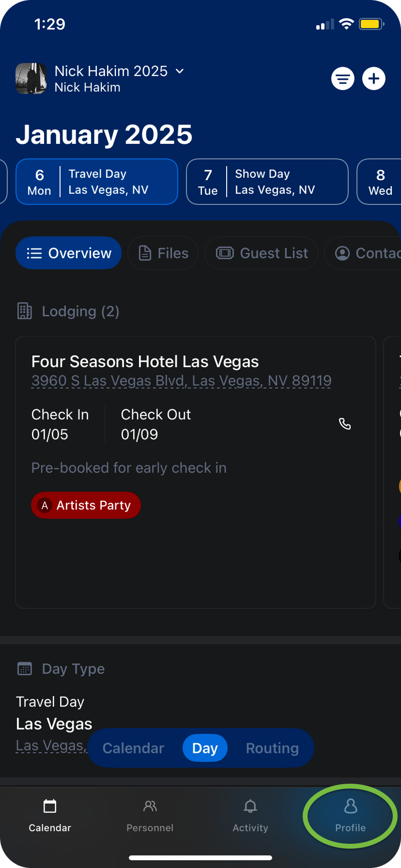The width and height of the screenshot is (401, 868).
Task: Tap the red Artists Party tag
Action: click(86, 506)
